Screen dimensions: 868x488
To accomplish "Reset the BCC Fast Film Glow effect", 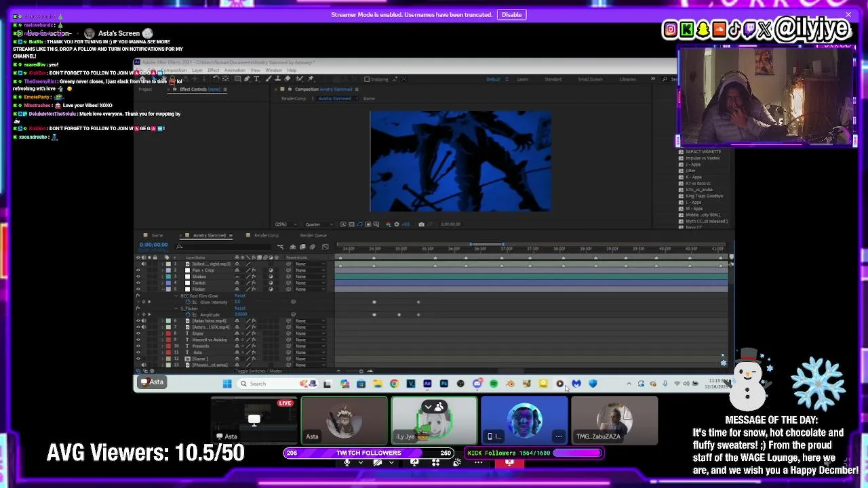I will pyautogui.click(x=240, y=296).
